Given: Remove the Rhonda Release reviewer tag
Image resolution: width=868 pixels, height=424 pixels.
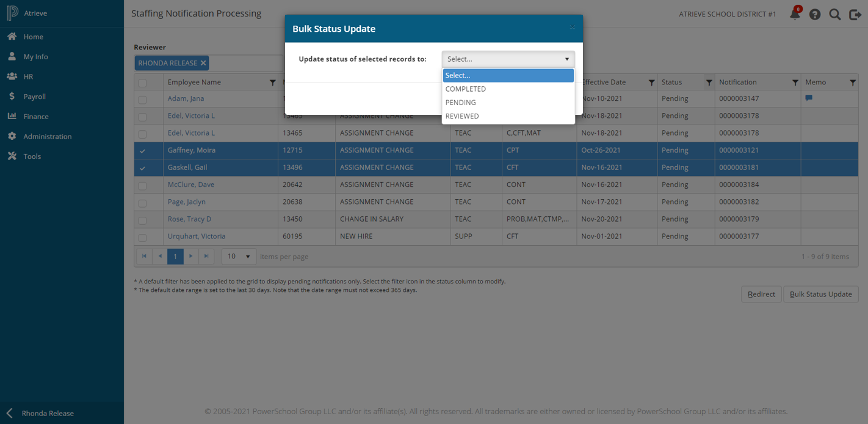Looking at the screenshot, I should pyautogui.click(x=203, y=63).
